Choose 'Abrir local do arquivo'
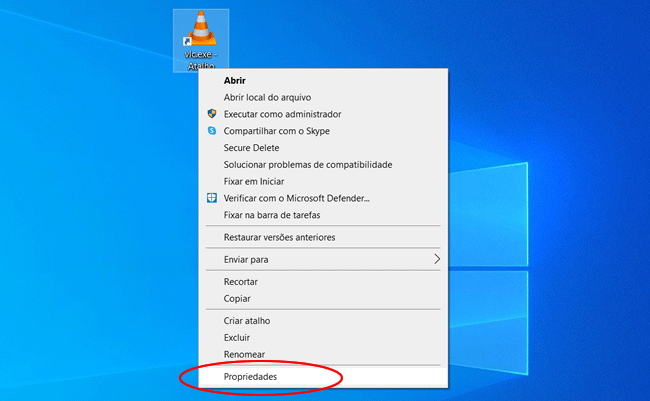This screenshot has height=401, width=650. [x=267, y=97]
